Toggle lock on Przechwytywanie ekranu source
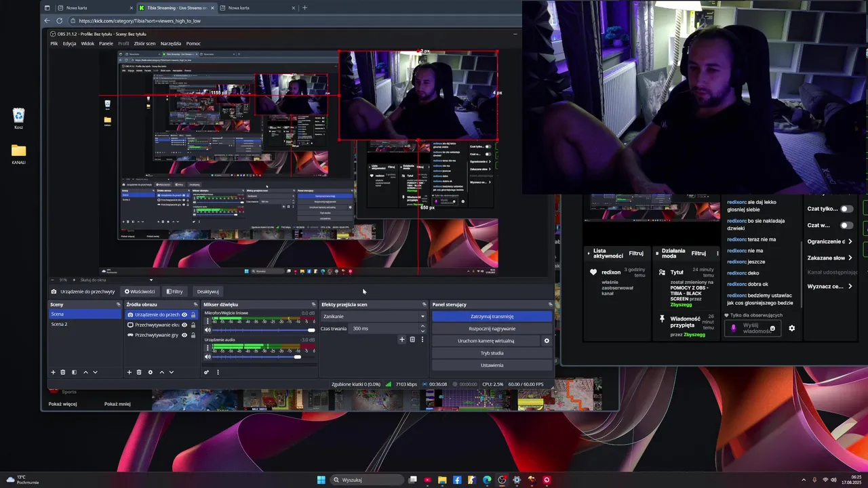The width and height of the screenshot is (868, 488). [193, 325]
